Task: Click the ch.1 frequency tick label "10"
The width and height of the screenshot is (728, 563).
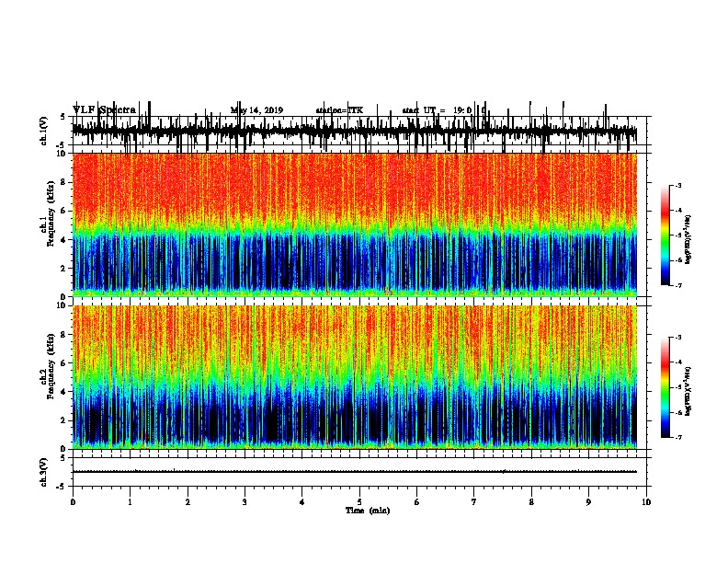Action: click(x=63, y=154)
